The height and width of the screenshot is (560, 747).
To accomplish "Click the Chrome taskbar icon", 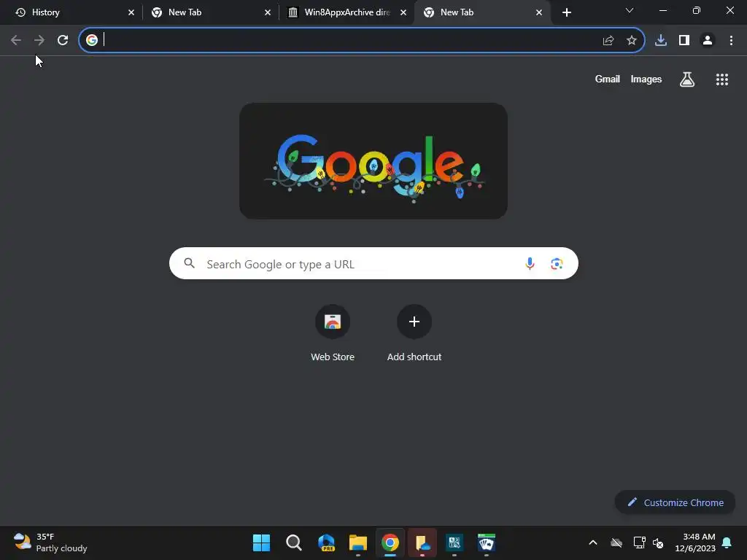I will click(x=390, y=542).
